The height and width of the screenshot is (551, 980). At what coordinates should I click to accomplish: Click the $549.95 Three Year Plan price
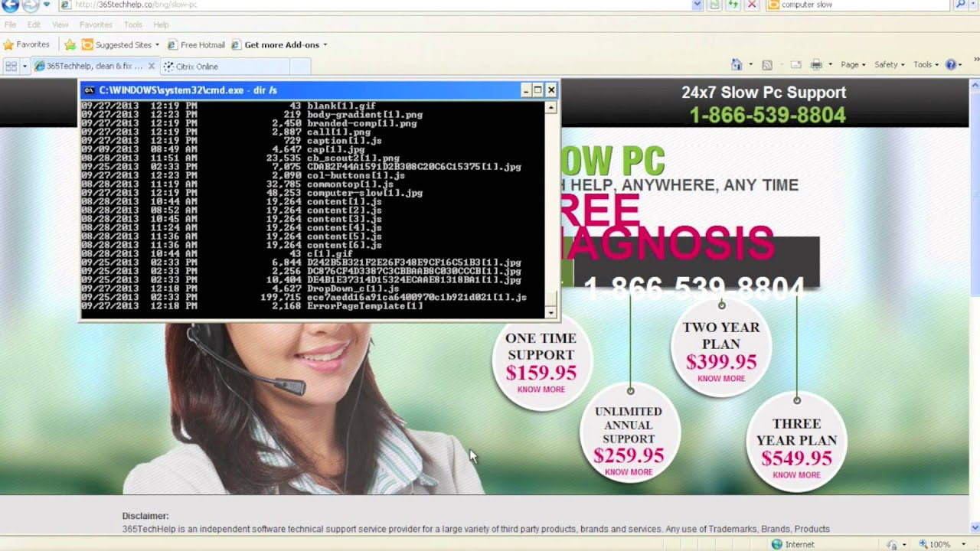click(796, 458)
